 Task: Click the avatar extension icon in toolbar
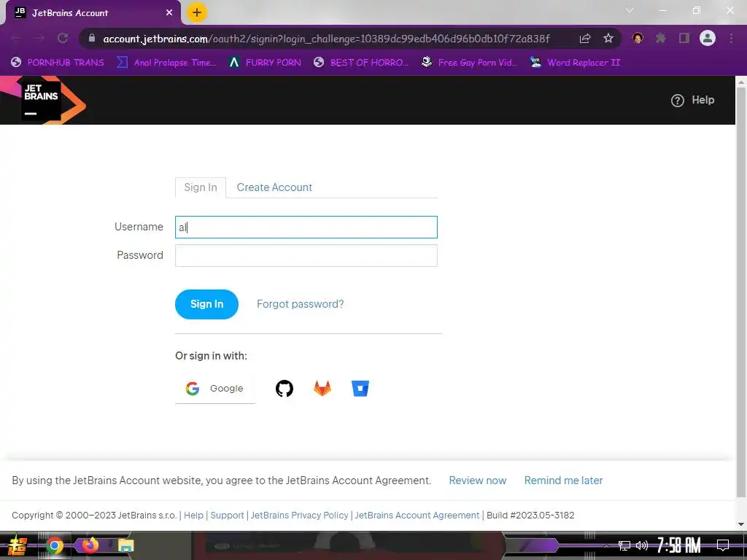(x=638, y=38)
